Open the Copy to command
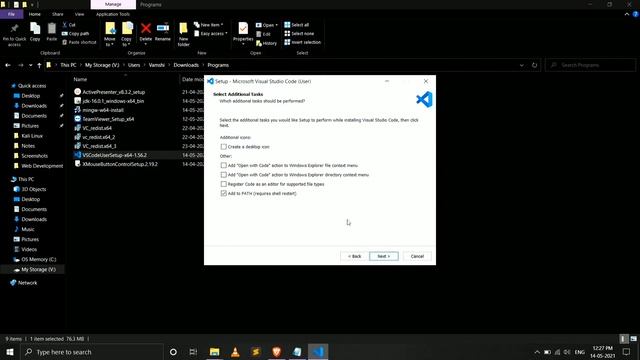The image size is (640, 360). 127,34
